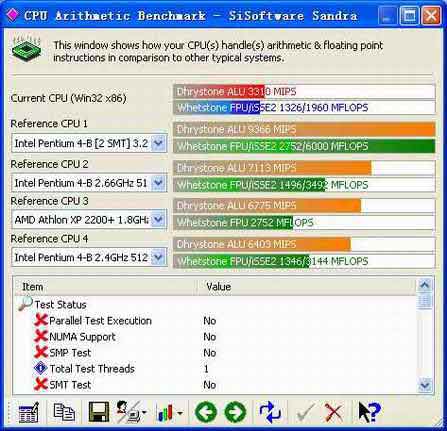This screenshot has height=431, width=447.
Task: Click the green forward arrow button
Action: pyautogui.click(x=235, y=412)
